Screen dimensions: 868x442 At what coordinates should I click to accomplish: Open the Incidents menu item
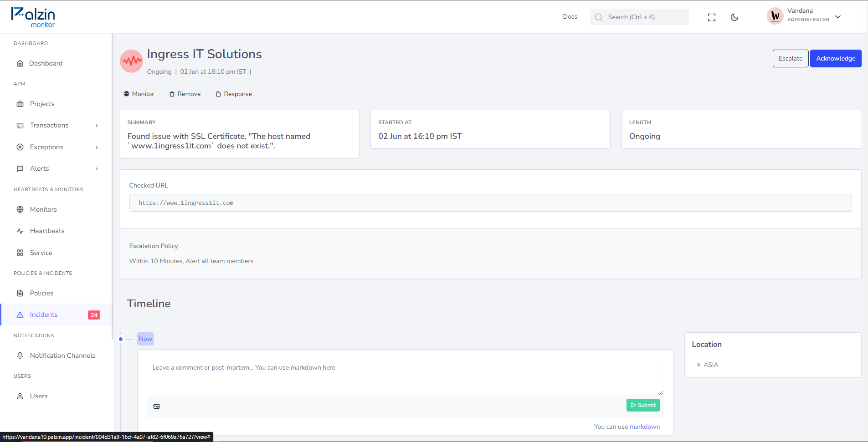click(x=44, y=315)
